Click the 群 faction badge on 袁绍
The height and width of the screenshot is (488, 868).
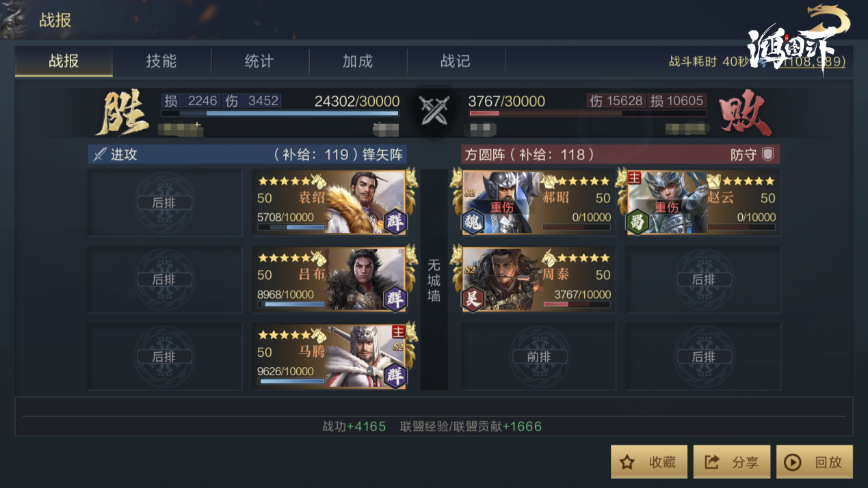point(395,221)
